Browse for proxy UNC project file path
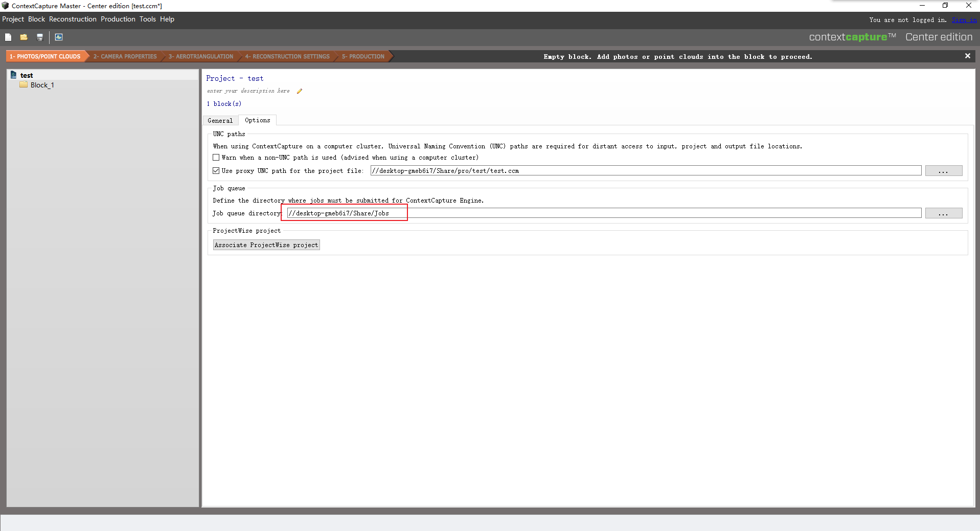This screenshot has width=980, height=531. pyautogui.click(x=943, y=171)
